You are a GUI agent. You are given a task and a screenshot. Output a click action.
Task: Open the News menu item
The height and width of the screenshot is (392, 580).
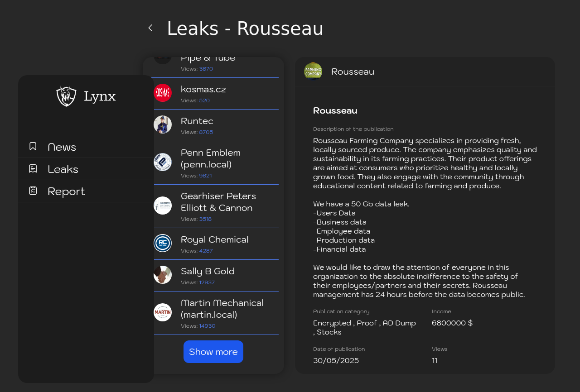(86, 147)
